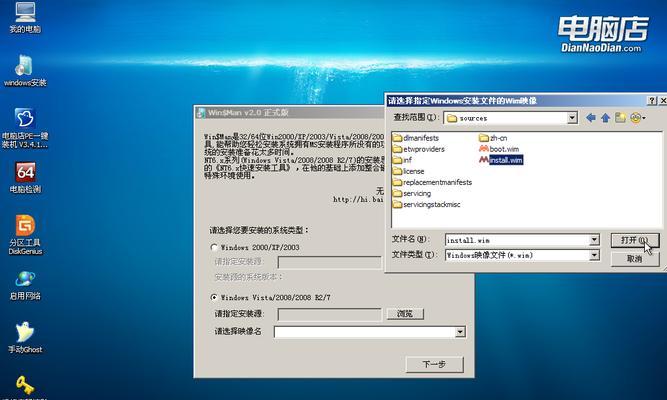
Task: Click the 浏览 button in WinNTMan window
Action: [x=405, y=314]
